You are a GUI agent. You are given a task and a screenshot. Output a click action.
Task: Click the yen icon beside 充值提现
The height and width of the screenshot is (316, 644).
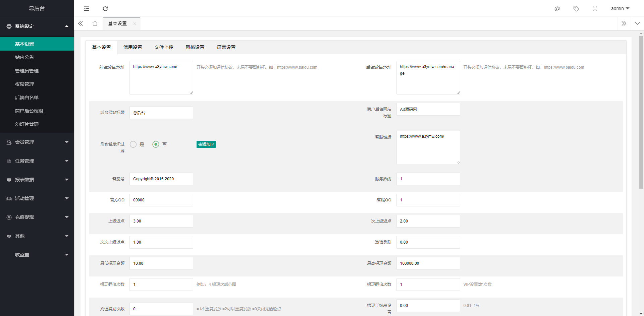tap(9, 217)
